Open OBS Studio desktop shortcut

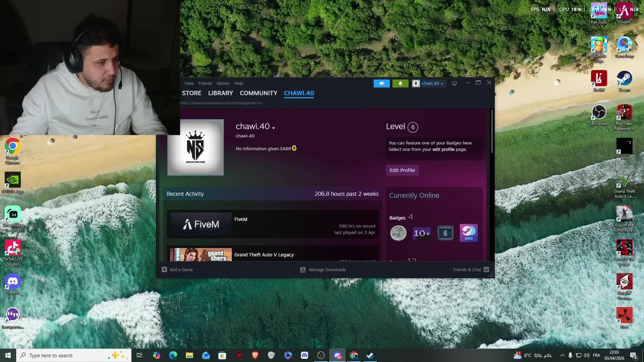tap(599, 115)
